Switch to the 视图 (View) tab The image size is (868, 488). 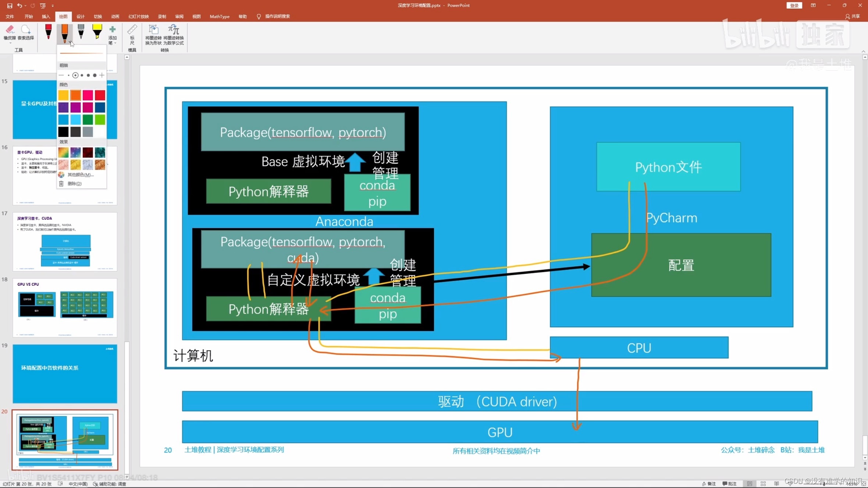pyautogui.click(x=196, y=16)
